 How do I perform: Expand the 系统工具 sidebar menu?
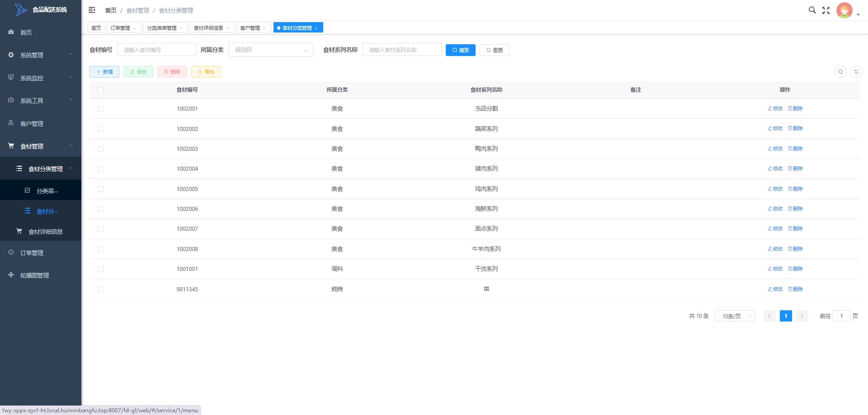point(41,100)
